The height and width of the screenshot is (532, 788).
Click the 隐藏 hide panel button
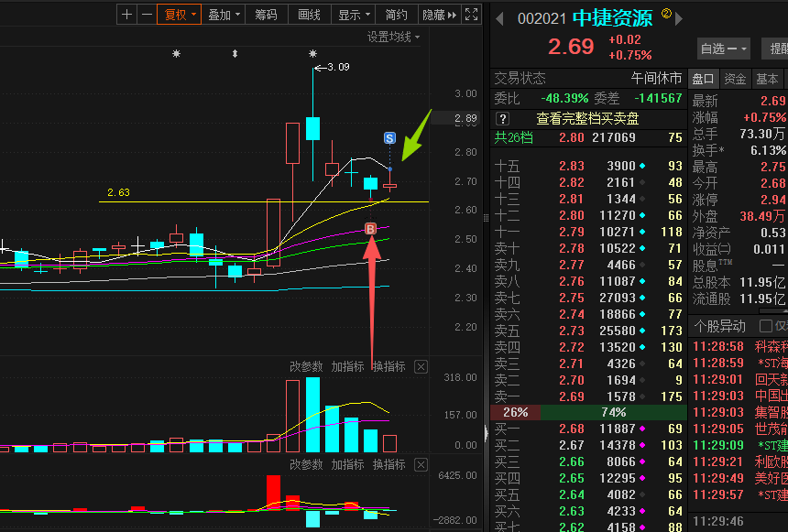click(439, 15)
